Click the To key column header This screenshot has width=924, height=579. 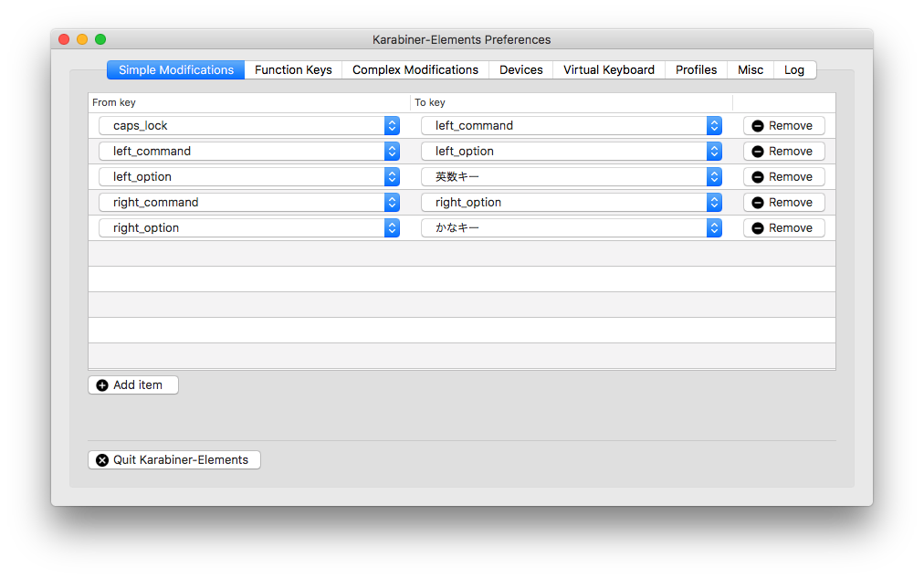point(572,102)
